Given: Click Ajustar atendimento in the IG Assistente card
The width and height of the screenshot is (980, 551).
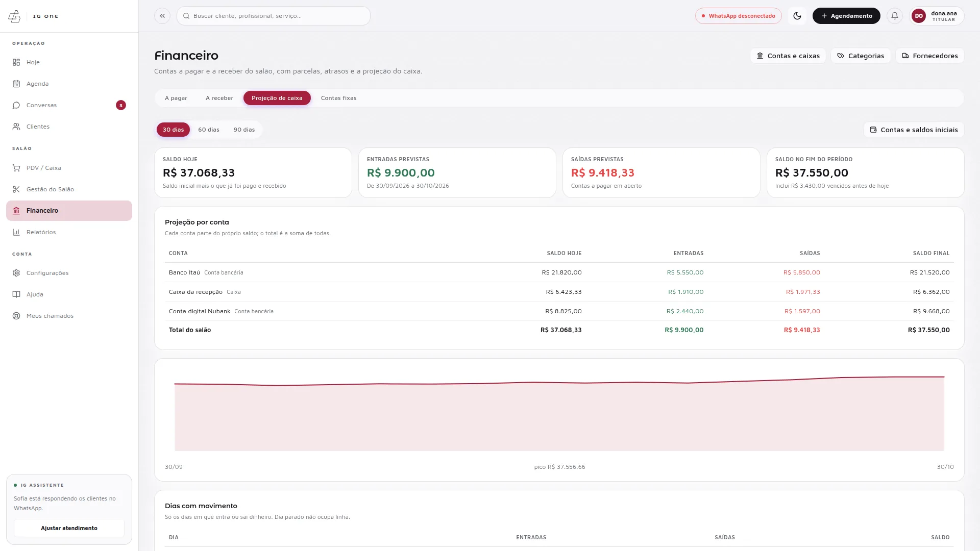Looking at the screenshot, I should click(69, 528).
